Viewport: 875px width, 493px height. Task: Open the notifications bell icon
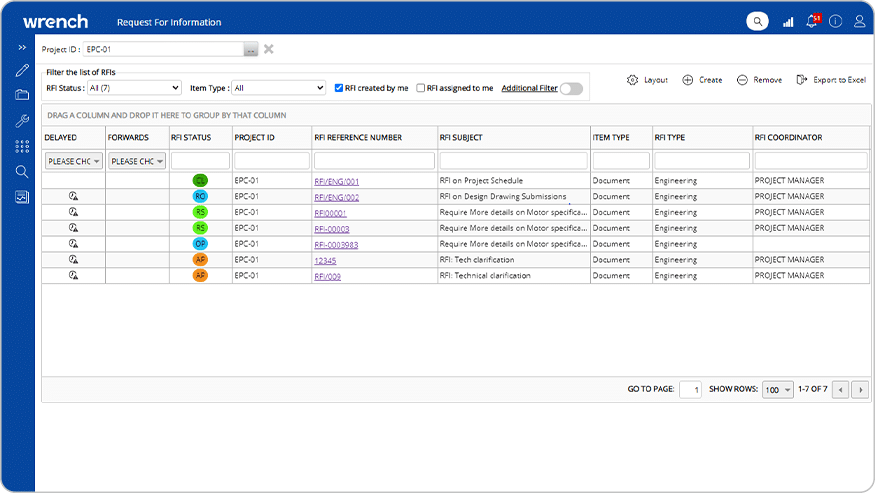(x=812, y=21)
